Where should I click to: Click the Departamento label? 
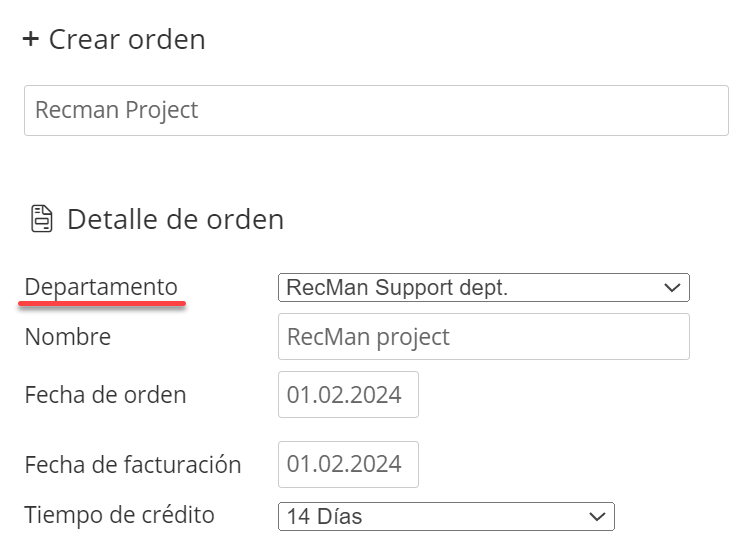(101, 288)
